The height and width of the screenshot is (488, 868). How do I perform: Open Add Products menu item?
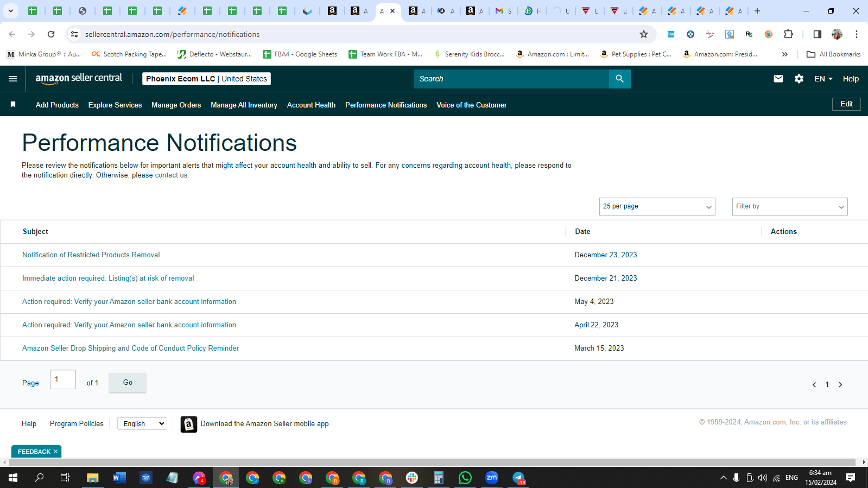tap(57, 105)
